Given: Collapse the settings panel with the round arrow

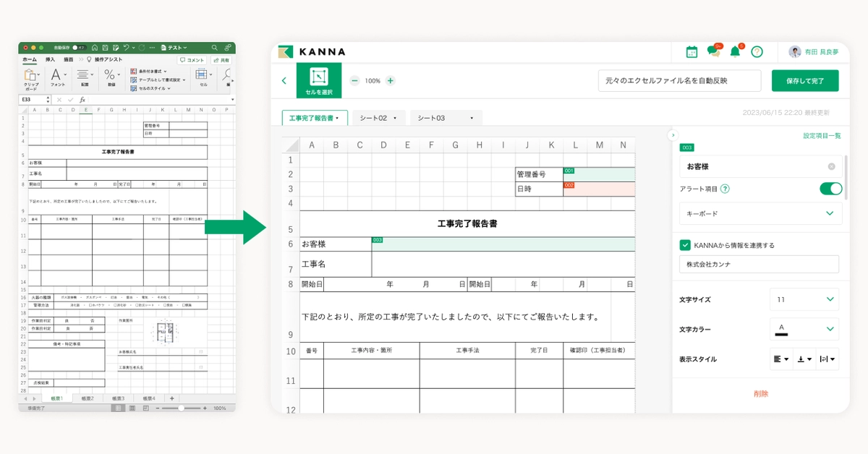Looking at the screenshot, I should pos(672,135).
